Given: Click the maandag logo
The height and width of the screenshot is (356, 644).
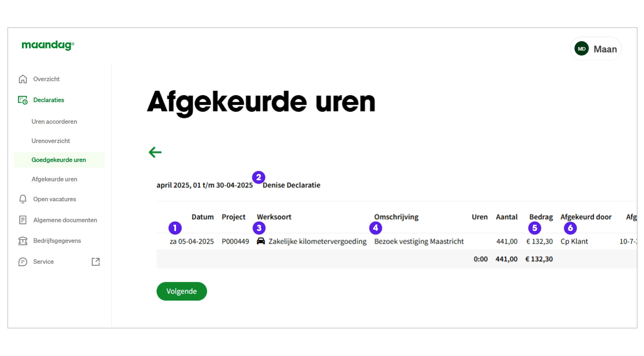Looking at the screenshot, I should 48,45.
